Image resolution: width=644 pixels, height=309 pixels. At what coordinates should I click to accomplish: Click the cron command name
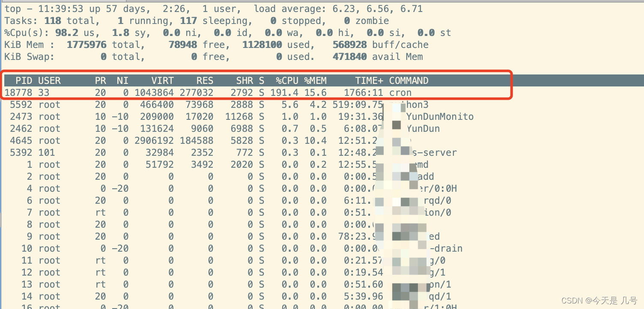(400, 92)
